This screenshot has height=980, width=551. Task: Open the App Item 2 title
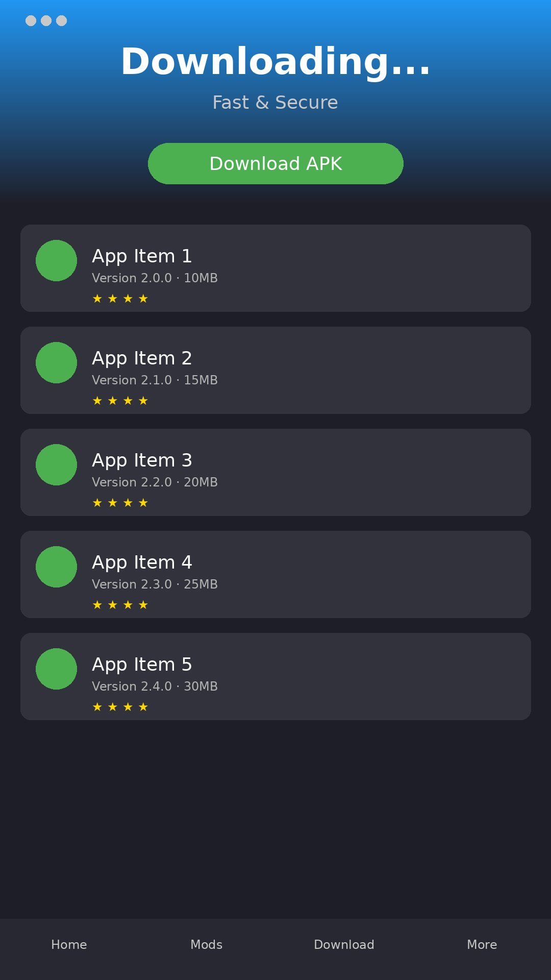pyautogui.click(x=142, y=358)
